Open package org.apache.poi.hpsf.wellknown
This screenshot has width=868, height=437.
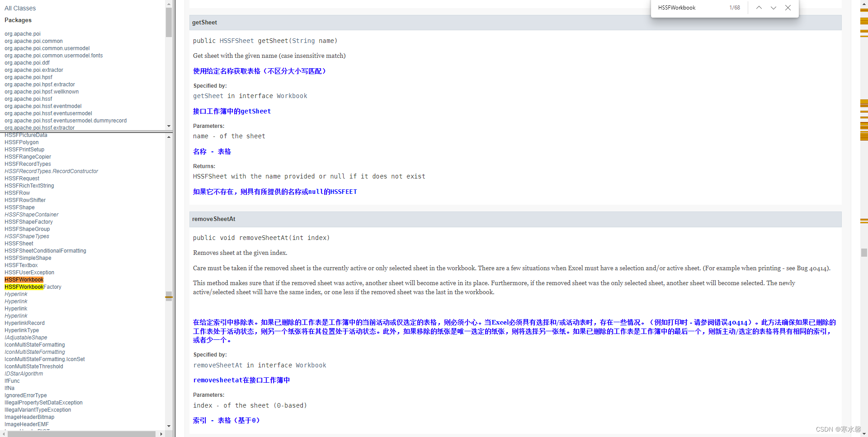tap(42, 92)
